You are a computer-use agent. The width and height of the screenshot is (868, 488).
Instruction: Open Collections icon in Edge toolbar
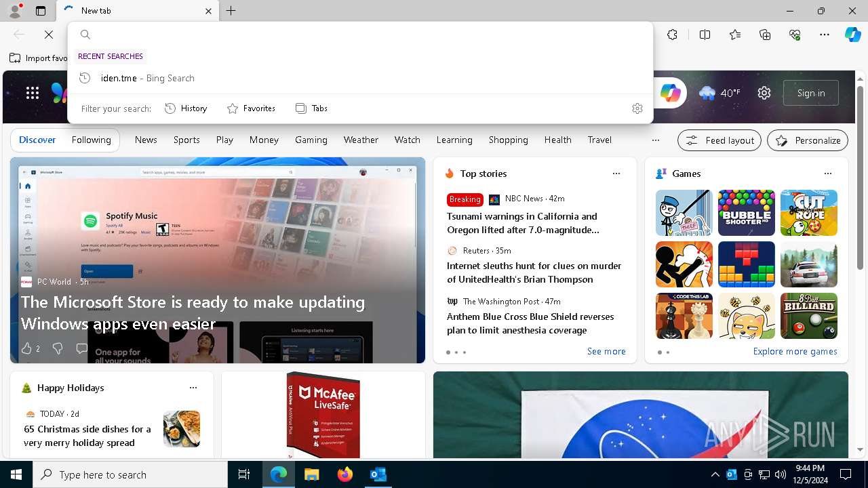click(x=765, y=35)
